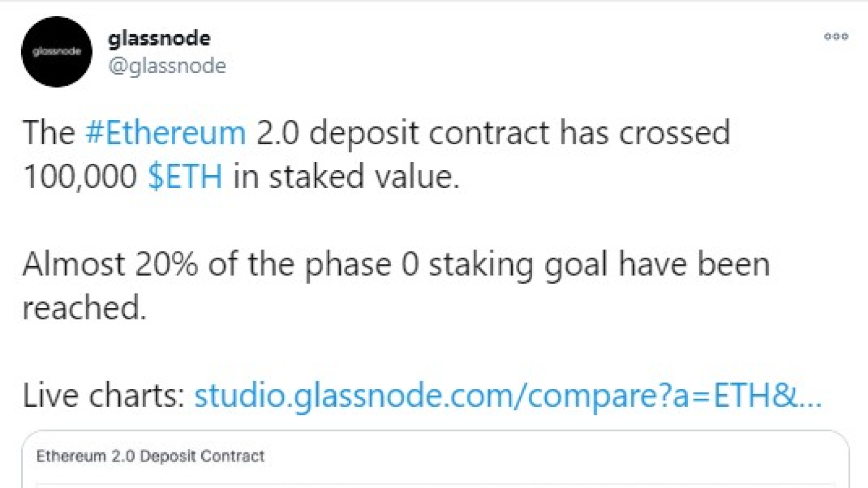Click the "2.0 deposit contract has crossed" text
The height and width of the screenshot is (488, 868).
pyautogui.click(x=493, y=133)
